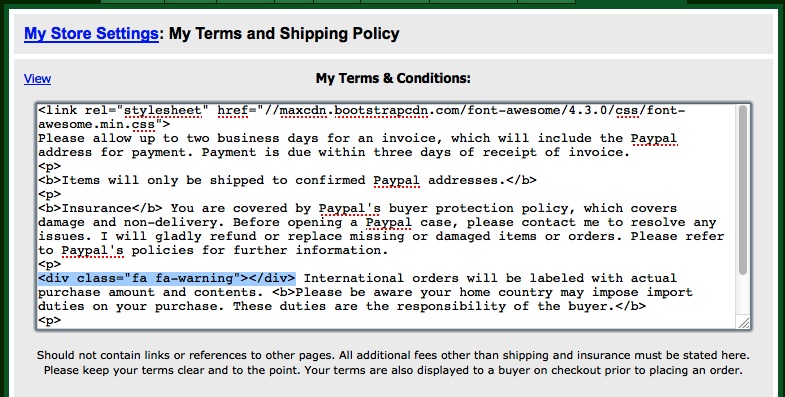Place cursor on the last <p> tag line
The height and width of the screenshot is (397, 785).
coord(50,320)
